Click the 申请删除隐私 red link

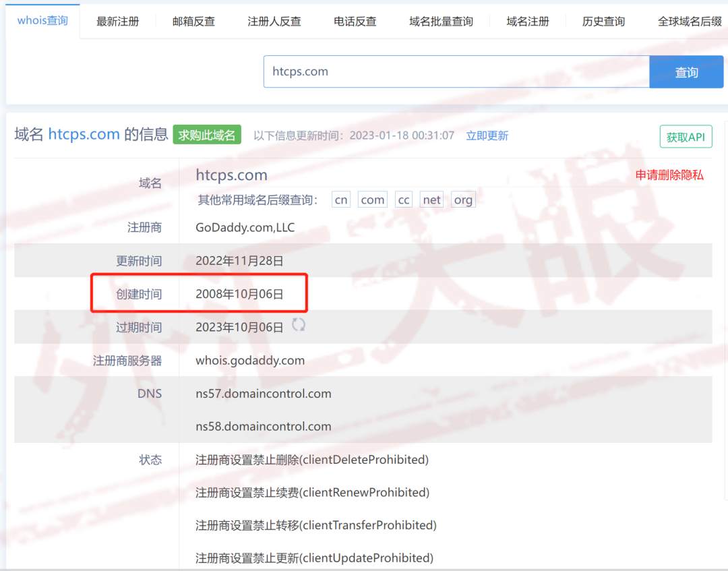pyautogui.click(x=668, y=173)
